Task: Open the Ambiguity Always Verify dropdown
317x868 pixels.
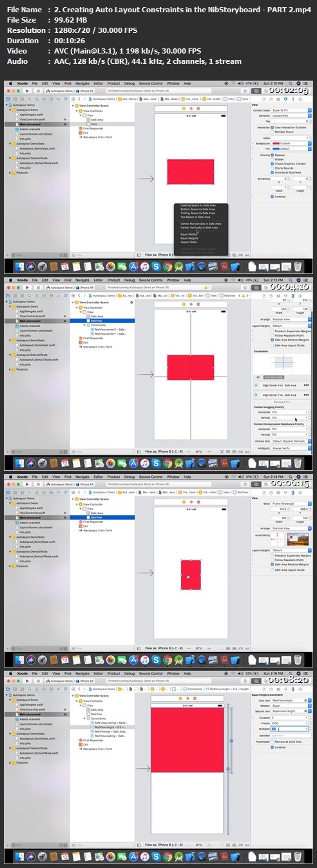Action: 291,448
